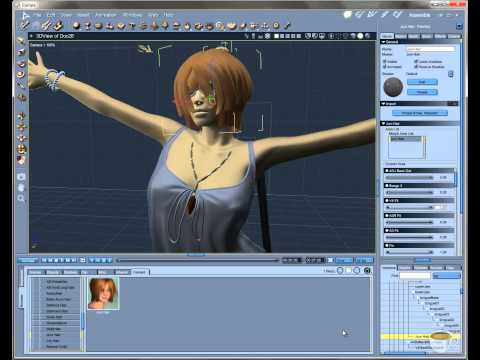Switch to the General properties tab

click(x=387, y=36)
